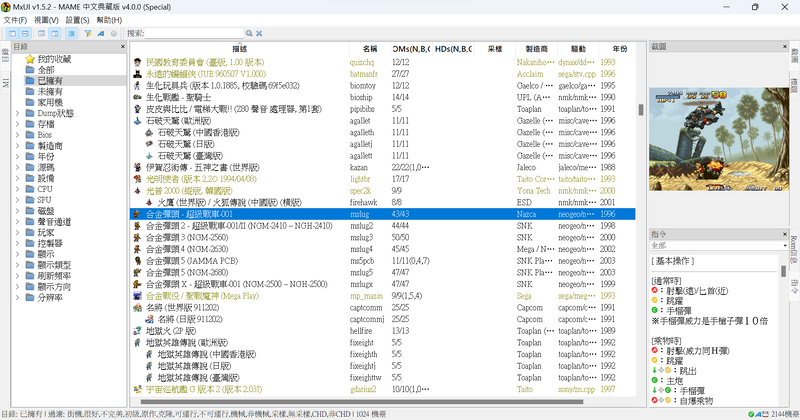Click the third toolbar window layout icon
The width and height of the screenshot is (800, 420).
[41, 33]
